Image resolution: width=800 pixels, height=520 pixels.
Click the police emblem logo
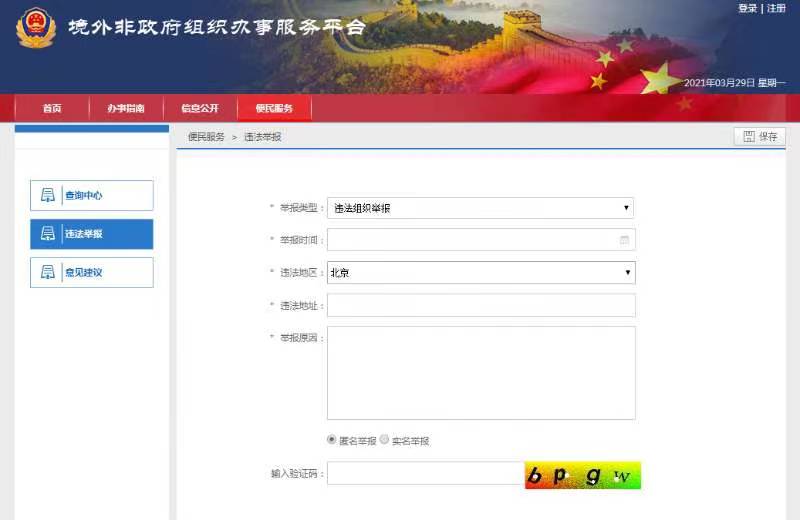click(36, 28)
